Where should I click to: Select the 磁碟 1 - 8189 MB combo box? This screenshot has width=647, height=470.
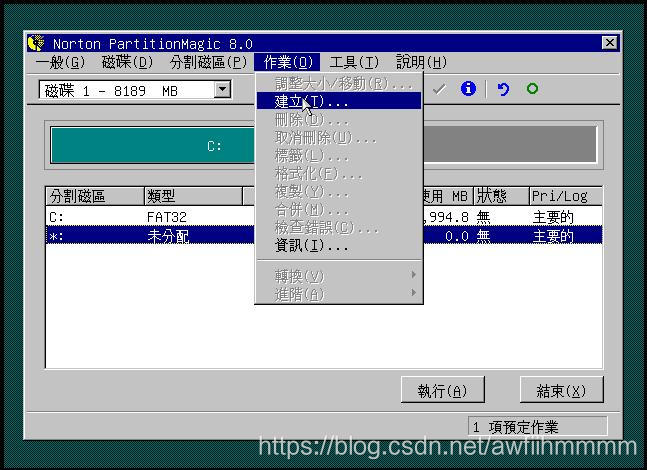135,90
